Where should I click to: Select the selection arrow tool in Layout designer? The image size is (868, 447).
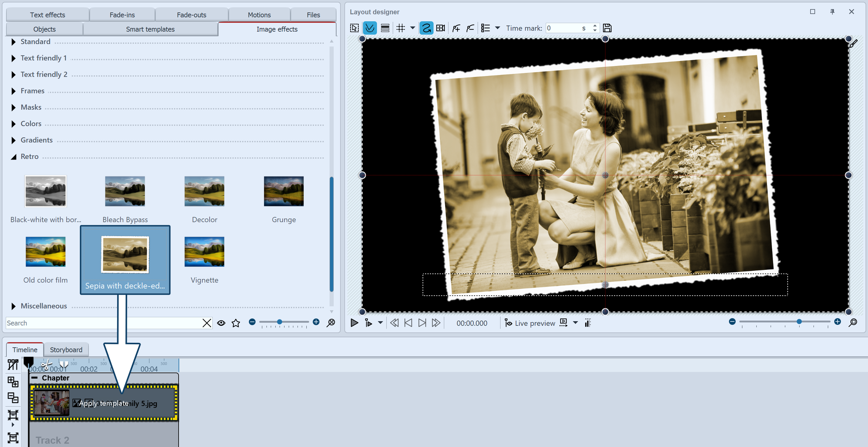354,28
